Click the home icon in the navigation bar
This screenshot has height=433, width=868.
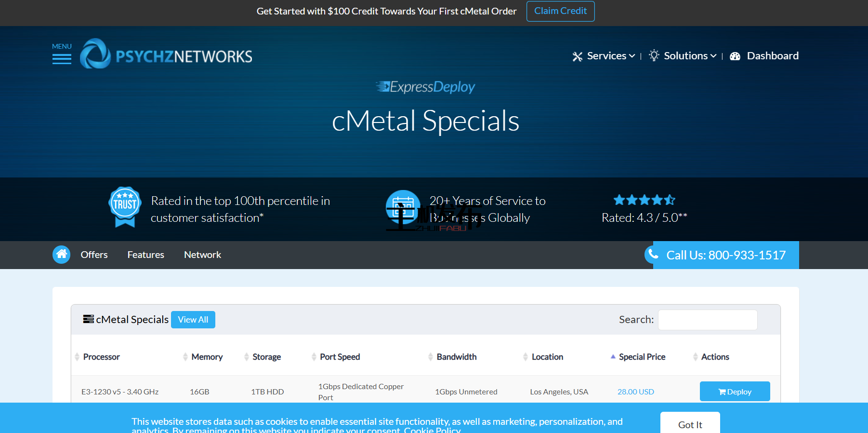[x=61, y=255]
